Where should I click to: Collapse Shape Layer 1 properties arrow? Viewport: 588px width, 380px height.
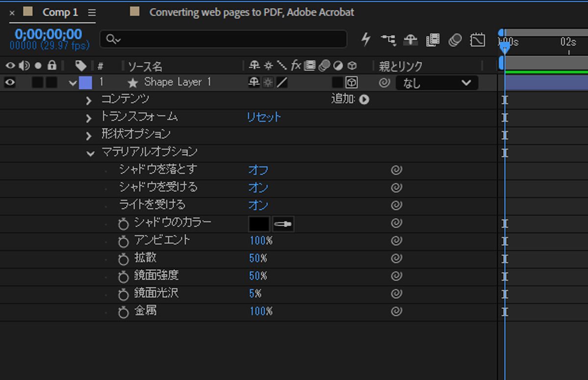point(73,83)
